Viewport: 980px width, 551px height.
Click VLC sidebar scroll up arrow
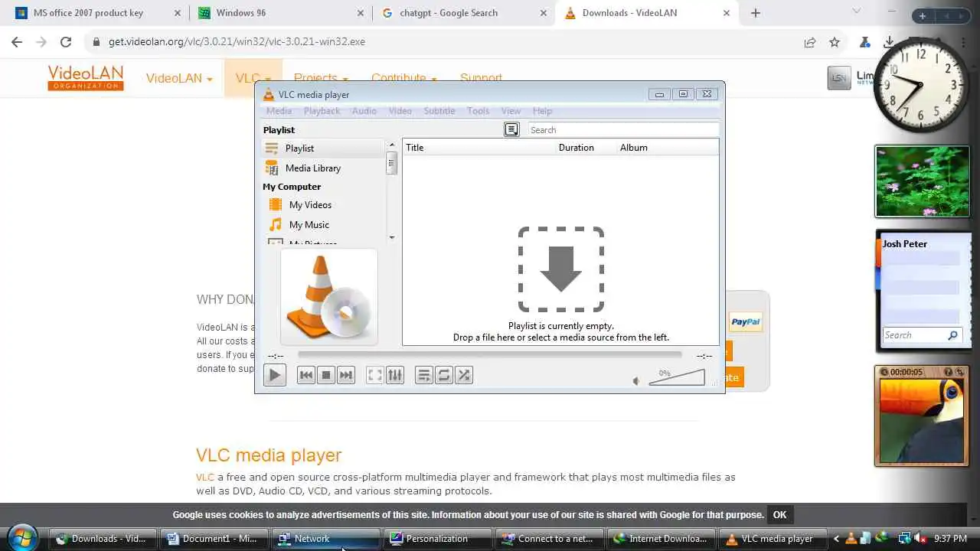tap(392, 145)
